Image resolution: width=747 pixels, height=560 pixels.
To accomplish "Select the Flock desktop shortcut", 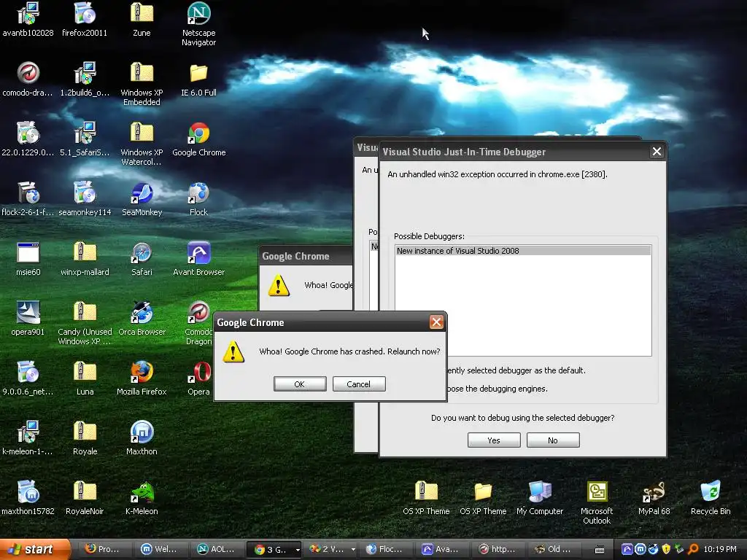I will point(198,199).
